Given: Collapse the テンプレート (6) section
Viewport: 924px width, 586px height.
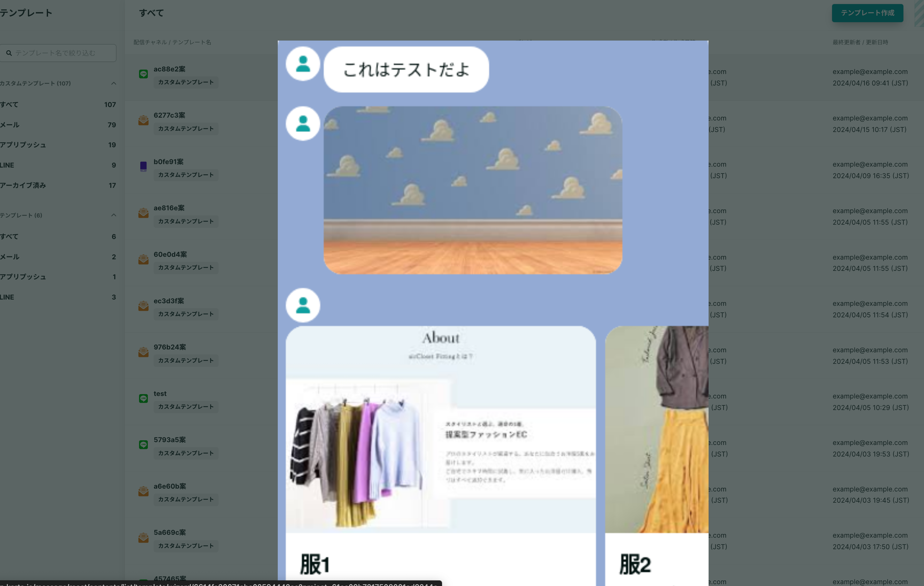Looking at the screenshot, I should click(x=113, y=215).
